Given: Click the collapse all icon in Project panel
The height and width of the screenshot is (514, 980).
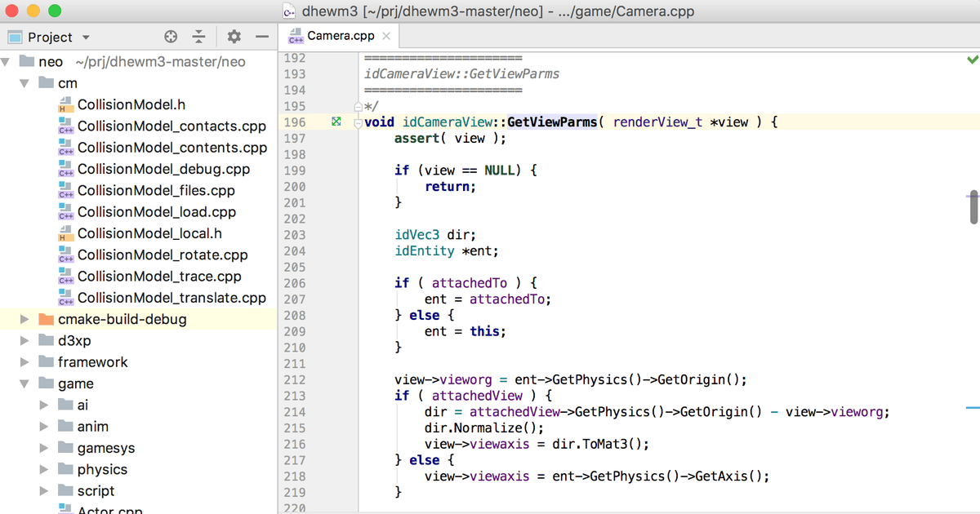Looking at the screenshot, I should pyautogui.click(x=198, y=37).
